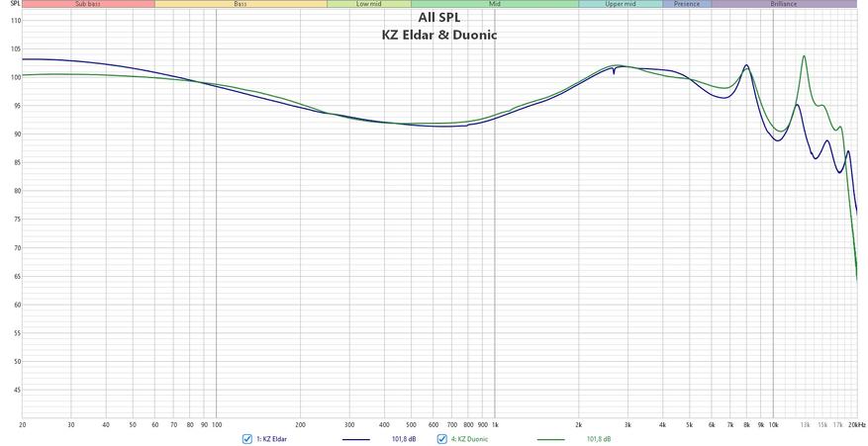
Task: Select the Presence band header
Action: click(x=687, y=4)
